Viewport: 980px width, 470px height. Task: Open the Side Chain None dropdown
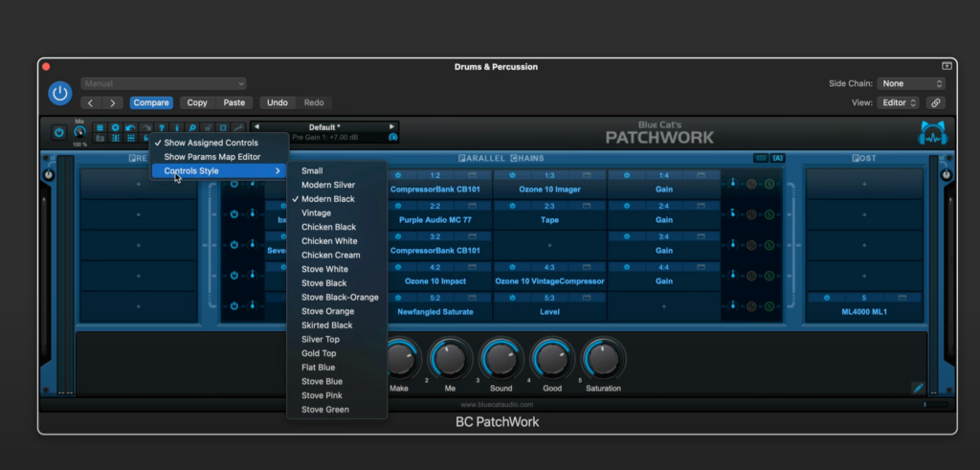pos(911,83)
